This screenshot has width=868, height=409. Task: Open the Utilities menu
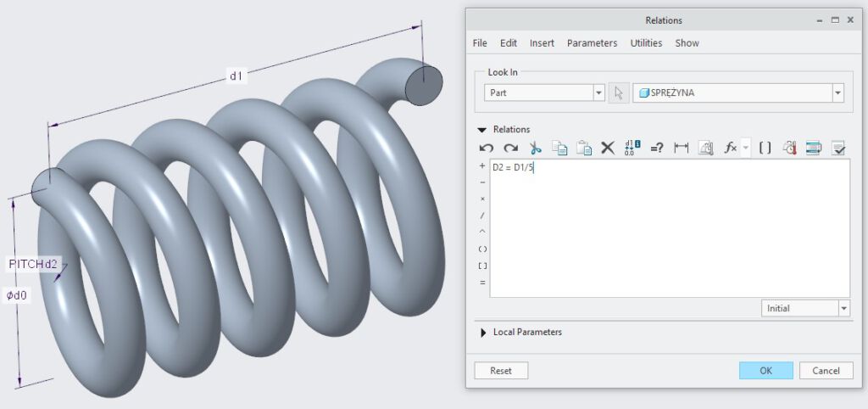646,42
